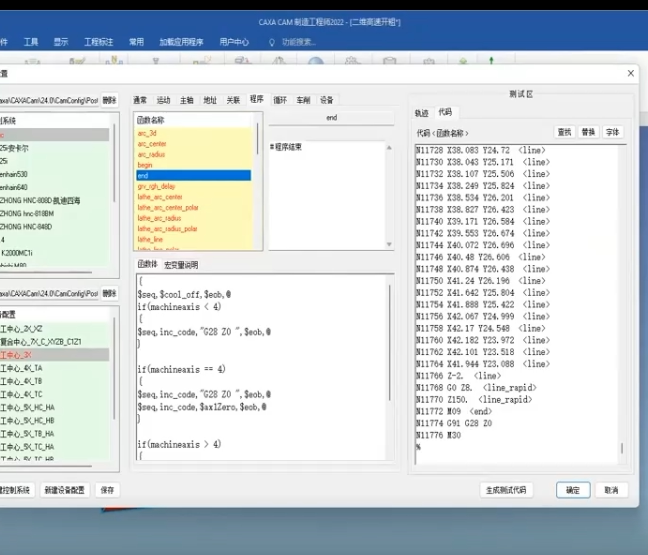Select the 工中心_4X_TA device configuration
Viewport: 648px width, 555px height.
[55, 368]
